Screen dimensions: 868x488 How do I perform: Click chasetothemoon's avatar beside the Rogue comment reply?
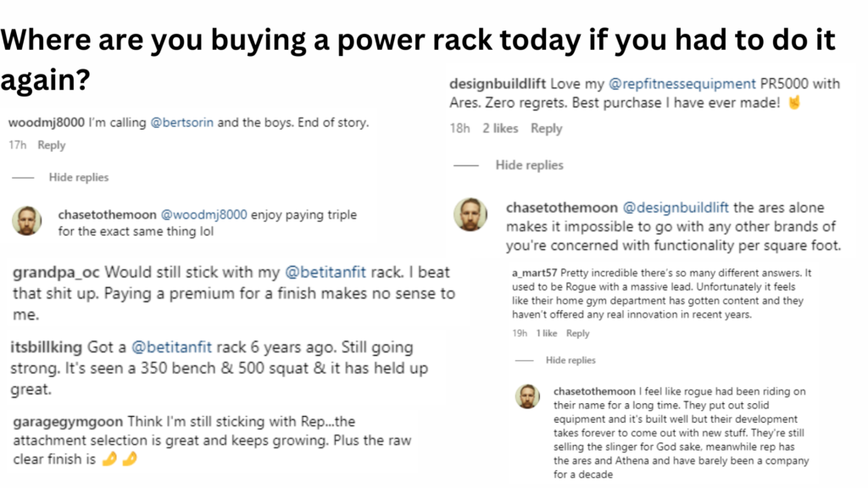(x=530, y=396)
